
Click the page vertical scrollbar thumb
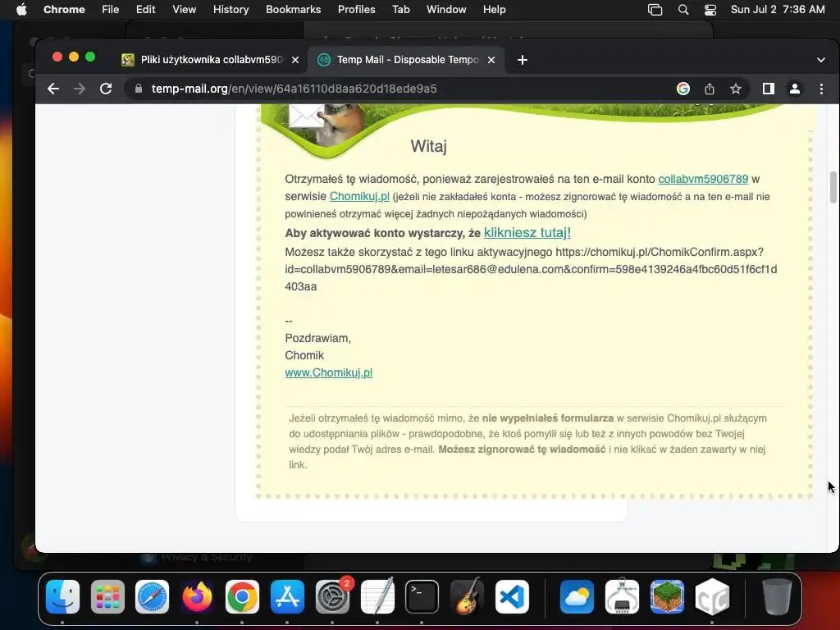[833, 188]
